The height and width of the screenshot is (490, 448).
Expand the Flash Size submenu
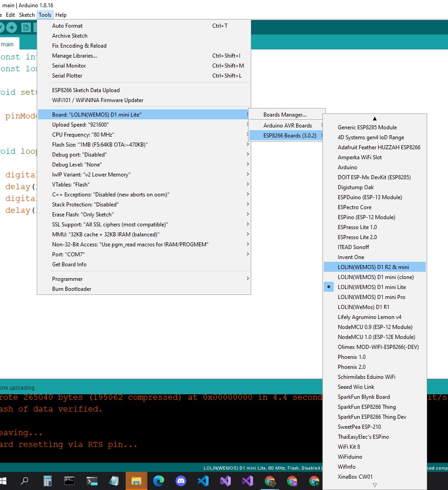[144, 144]
